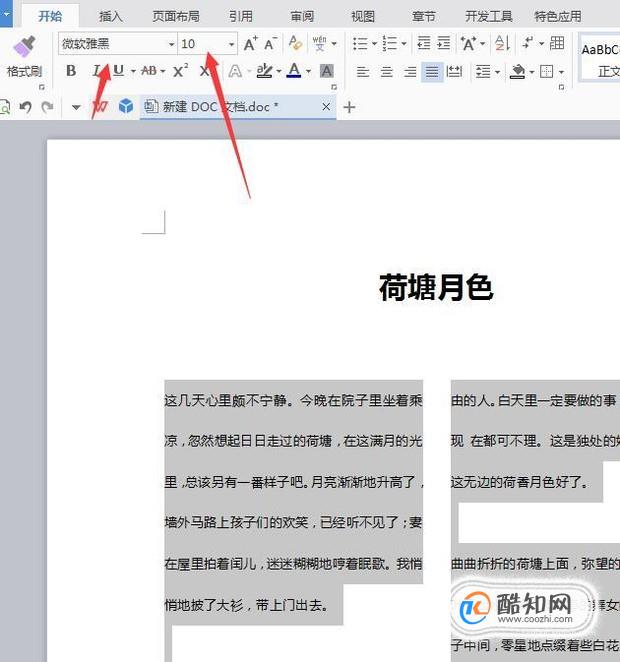Open paragraph dialog launcher corner icon

coord(561,87)
